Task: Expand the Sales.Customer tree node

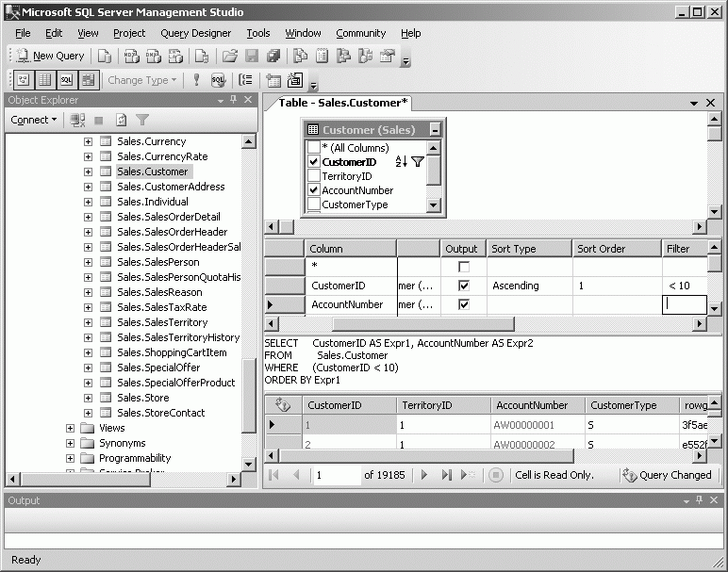Action: pos(88,172)
